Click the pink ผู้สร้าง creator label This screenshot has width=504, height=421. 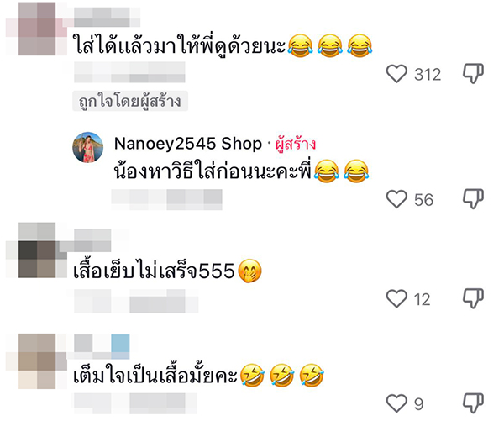(296, 144)
